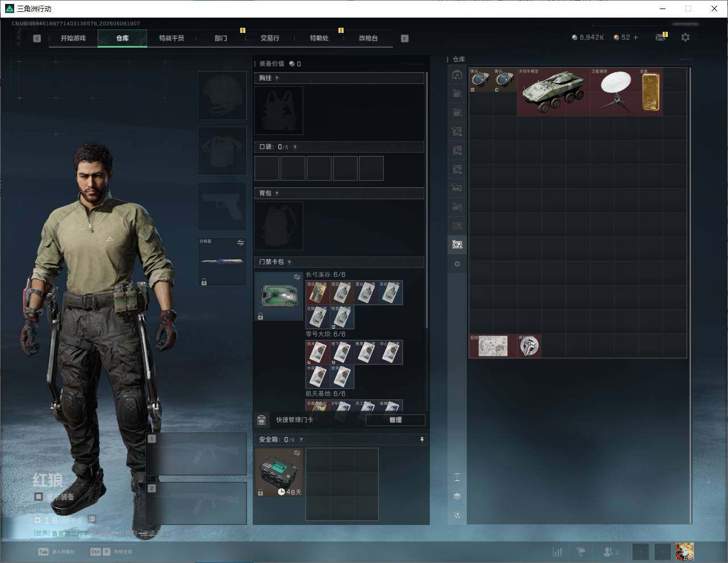728x563 pixels.
Task: Select the top warehouse overview sidebar icon
Action: (x=457, y=75)
